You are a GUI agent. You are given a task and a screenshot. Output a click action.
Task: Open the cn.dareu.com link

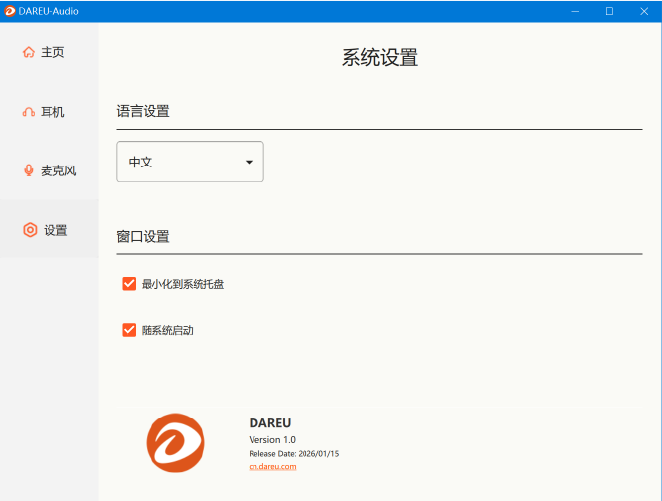tap(272, 467)
